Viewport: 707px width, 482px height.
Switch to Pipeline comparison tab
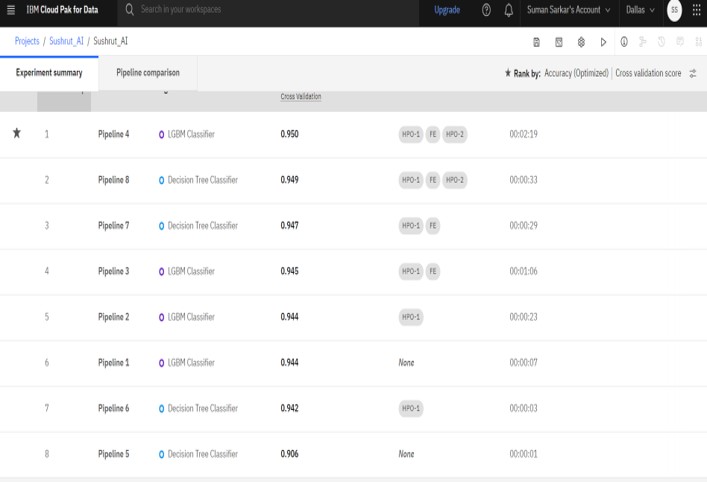(x=148, y=73)
